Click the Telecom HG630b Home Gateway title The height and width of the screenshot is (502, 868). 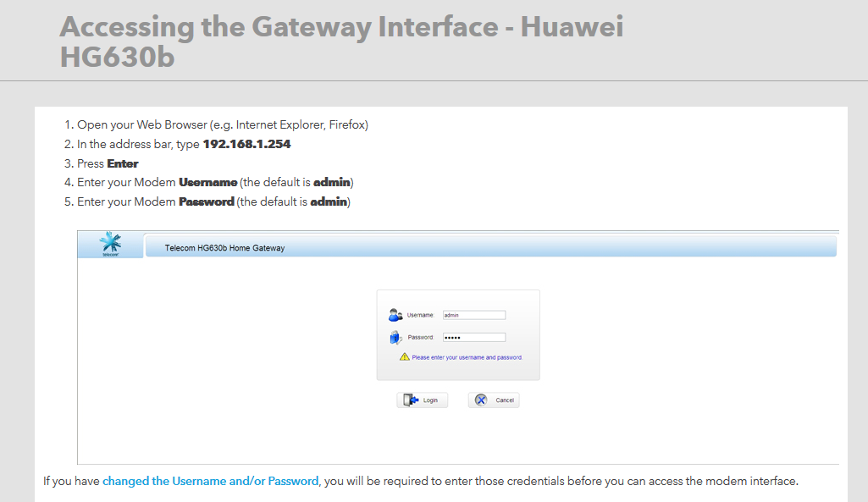pyautogui.click(x=224, y=248)
